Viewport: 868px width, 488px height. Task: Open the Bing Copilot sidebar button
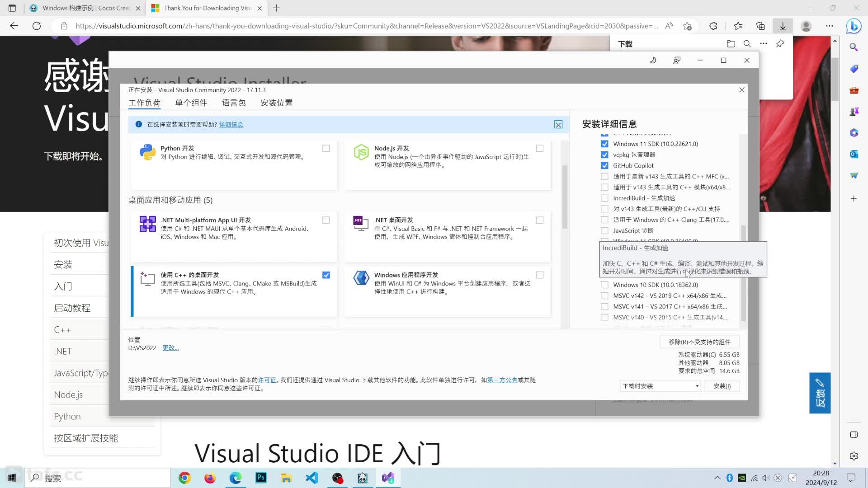pyautogui.click(x=854, y=26)
